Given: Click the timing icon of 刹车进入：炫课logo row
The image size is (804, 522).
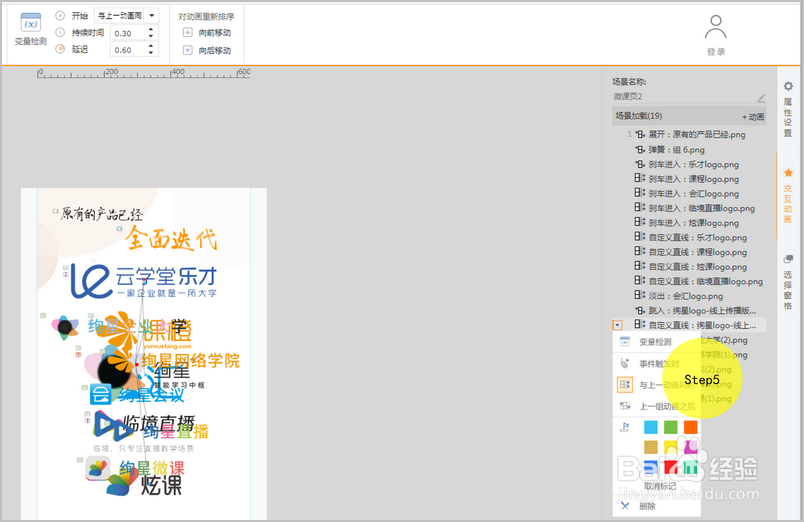Looking at the screenshot, I should point(640,223).
